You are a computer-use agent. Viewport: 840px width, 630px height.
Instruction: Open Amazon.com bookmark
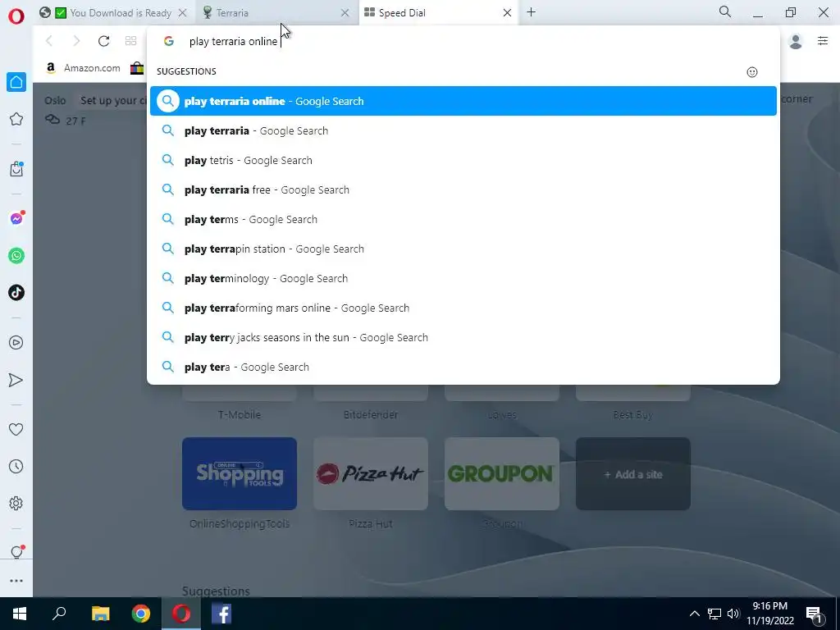coord(83,68)
